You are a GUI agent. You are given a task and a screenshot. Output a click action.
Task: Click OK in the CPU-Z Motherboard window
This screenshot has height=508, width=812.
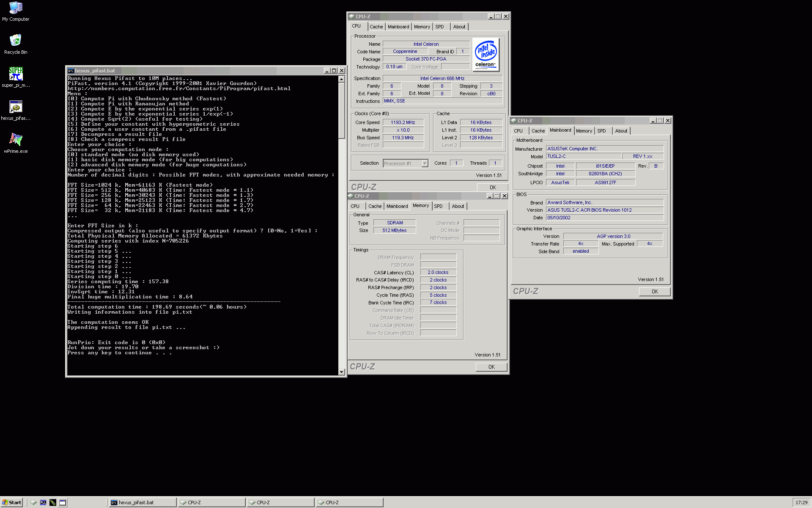pyautogui.click(x=655, y=291)
